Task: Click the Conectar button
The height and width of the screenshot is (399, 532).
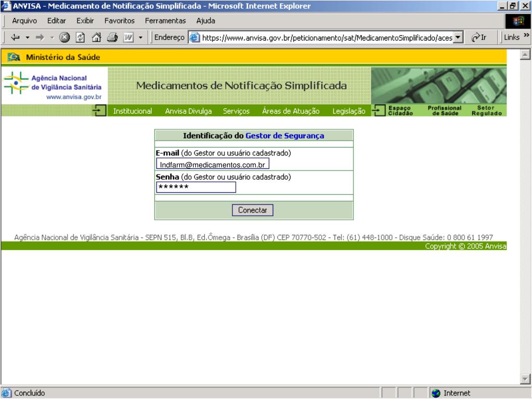Action: (252, 210)
